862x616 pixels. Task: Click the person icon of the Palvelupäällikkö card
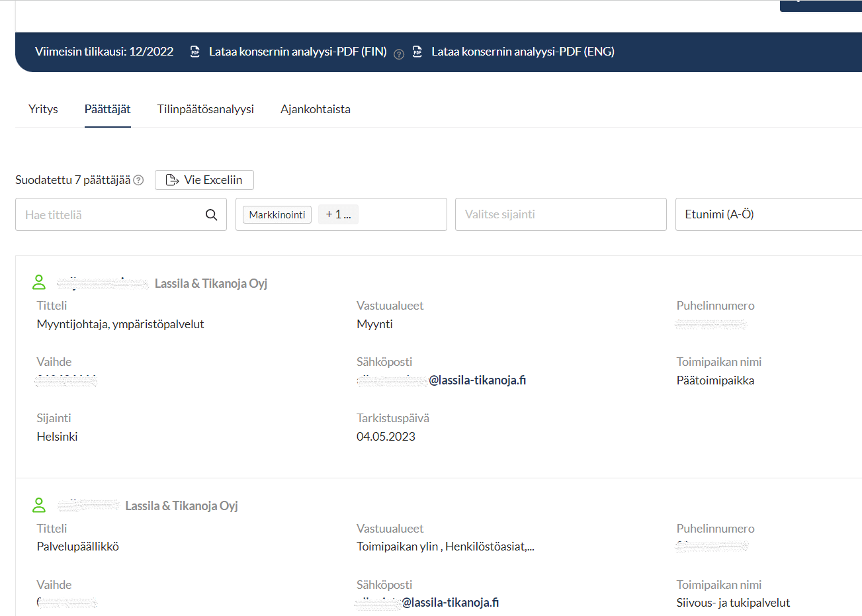[39, 505]
